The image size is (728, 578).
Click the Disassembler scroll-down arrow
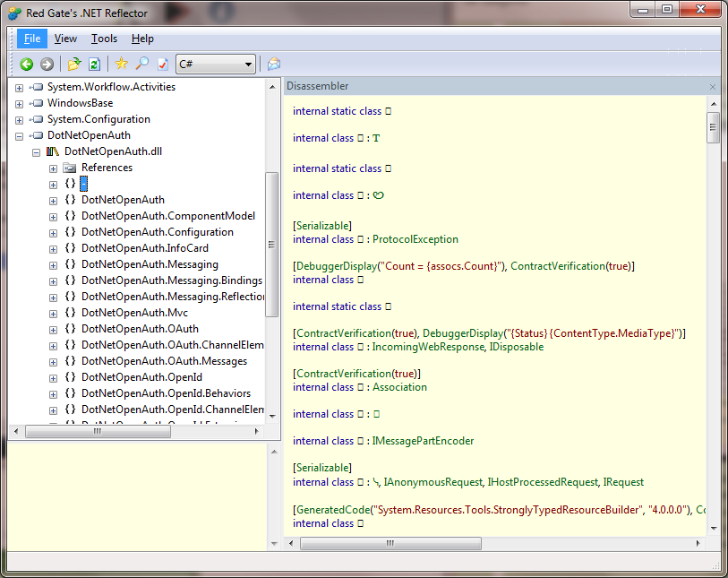[714, 529]
